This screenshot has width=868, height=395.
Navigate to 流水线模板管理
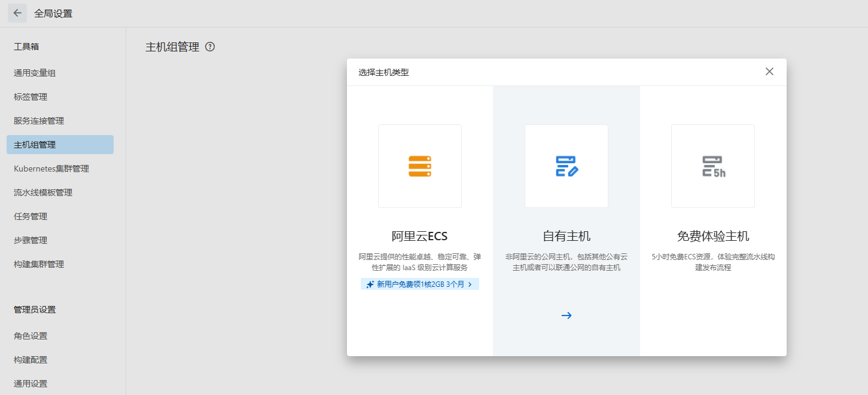click(x=43, y=192)
